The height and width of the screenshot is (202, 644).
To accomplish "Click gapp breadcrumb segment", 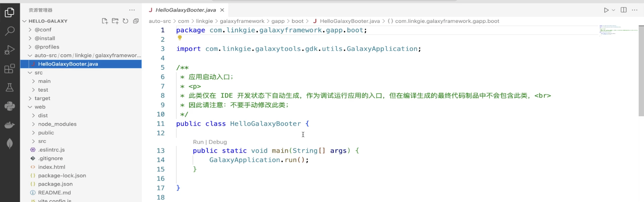I will 278,21.
